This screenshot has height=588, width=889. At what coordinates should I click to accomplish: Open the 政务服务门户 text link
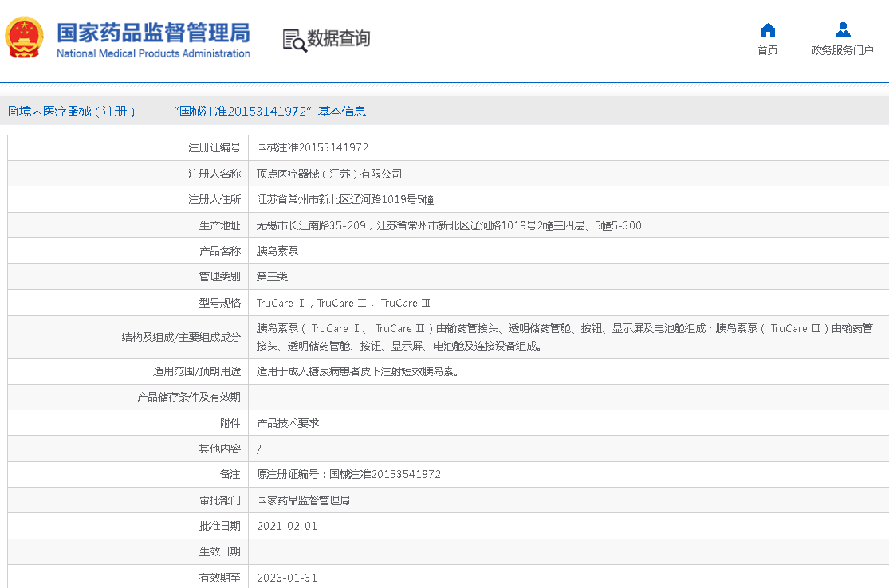[x=842, y=50]
